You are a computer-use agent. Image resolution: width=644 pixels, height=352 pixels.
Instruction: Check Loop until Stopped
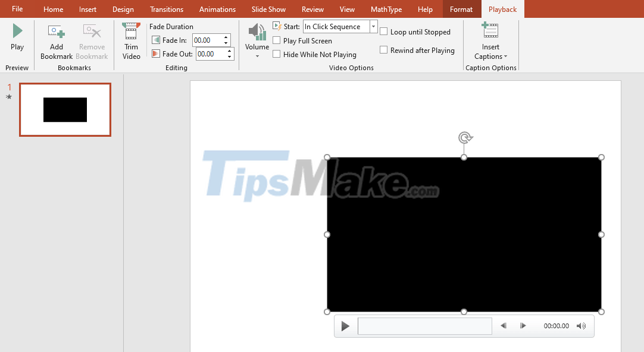(383, 32)
